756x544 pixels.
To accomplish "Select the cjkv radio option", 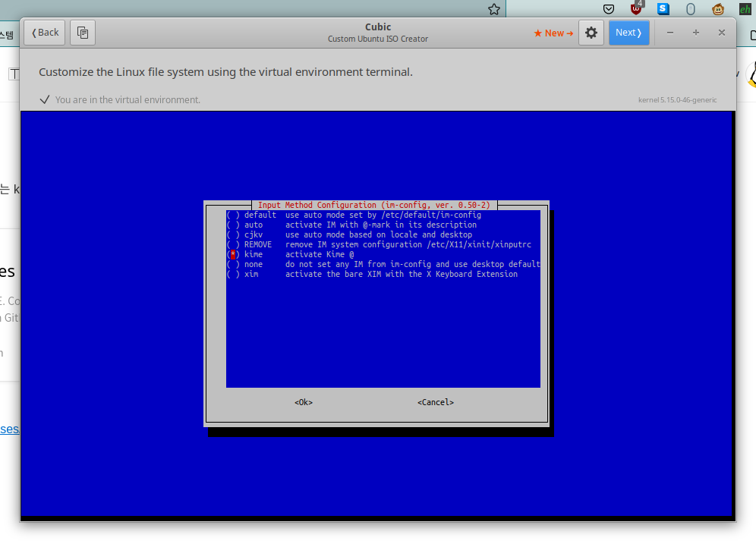I will click(233, 234).
